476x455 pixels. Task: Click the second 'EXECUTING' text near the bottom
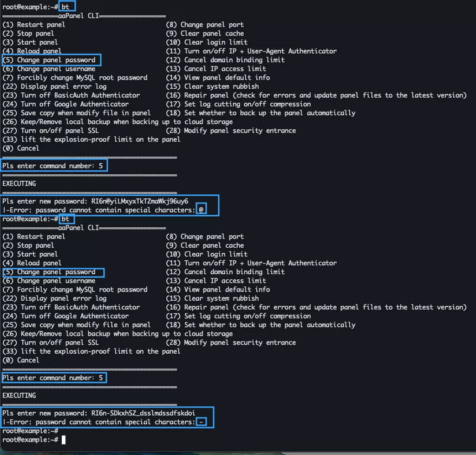tap(19, 396)
